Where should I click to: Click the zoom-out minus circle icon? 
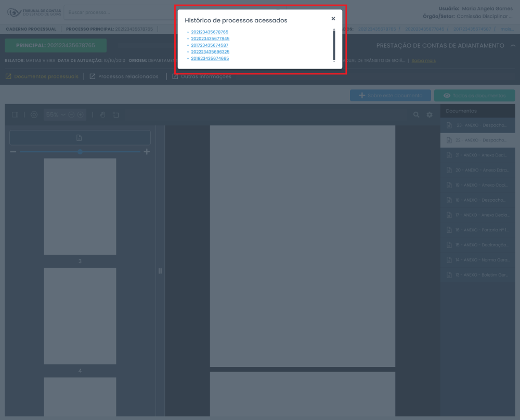click(72, 115)
